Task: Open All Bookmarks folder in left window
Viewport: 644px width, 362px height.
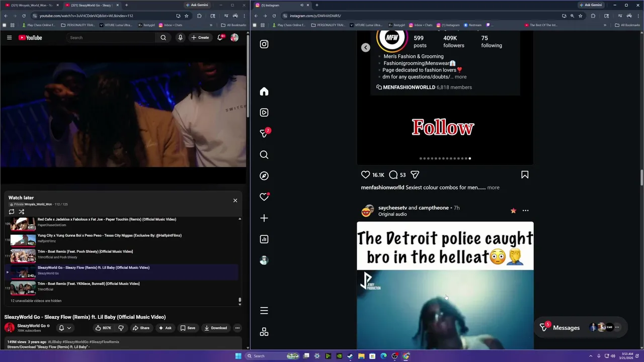Action: tap(233, 25)
